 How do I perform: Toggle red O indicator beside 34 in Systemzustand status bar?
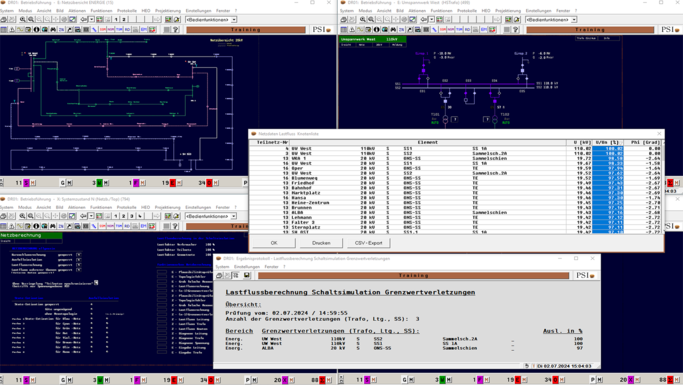pos(211,380)
